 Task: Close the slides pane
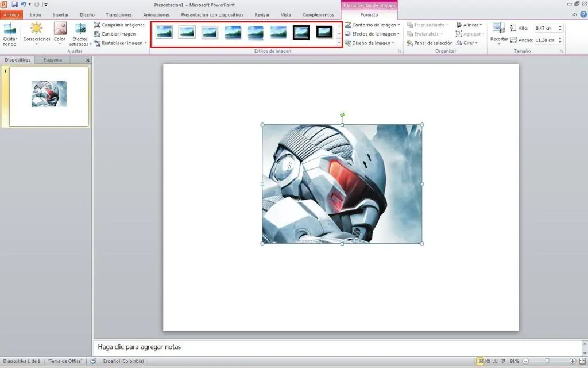pos(88,60)
